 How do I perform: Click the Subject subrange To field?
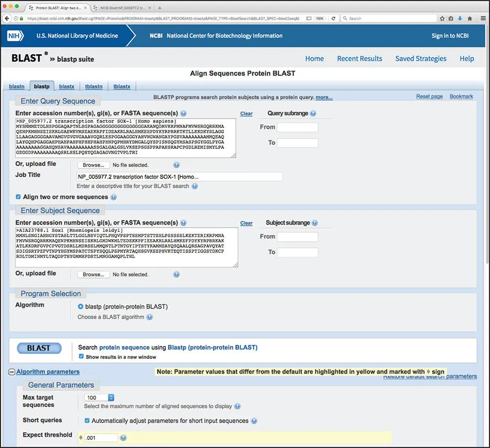tap(297, 252)
